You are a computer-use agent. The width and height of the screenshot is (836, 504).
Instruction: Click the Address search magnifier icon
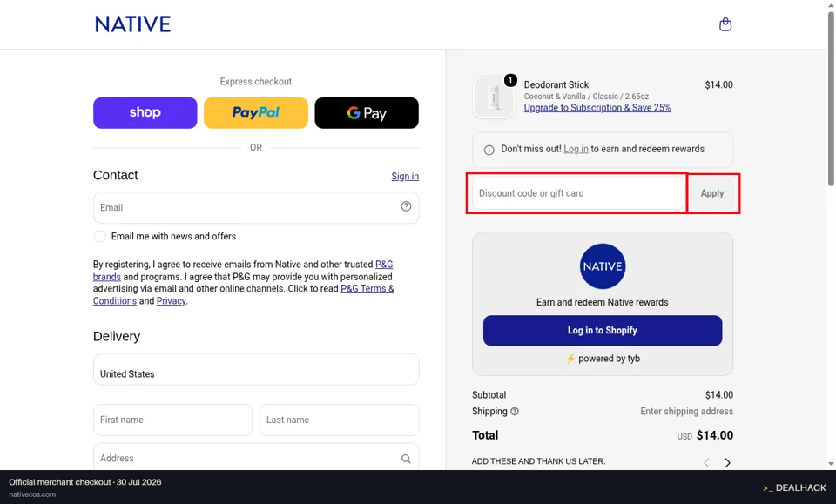click(x=407, y=459)
